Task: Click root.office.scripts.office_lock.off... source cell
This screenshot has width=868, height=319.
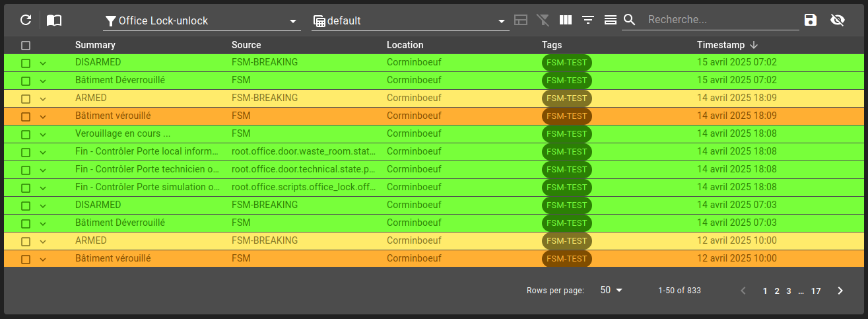Action: [304, 187]
